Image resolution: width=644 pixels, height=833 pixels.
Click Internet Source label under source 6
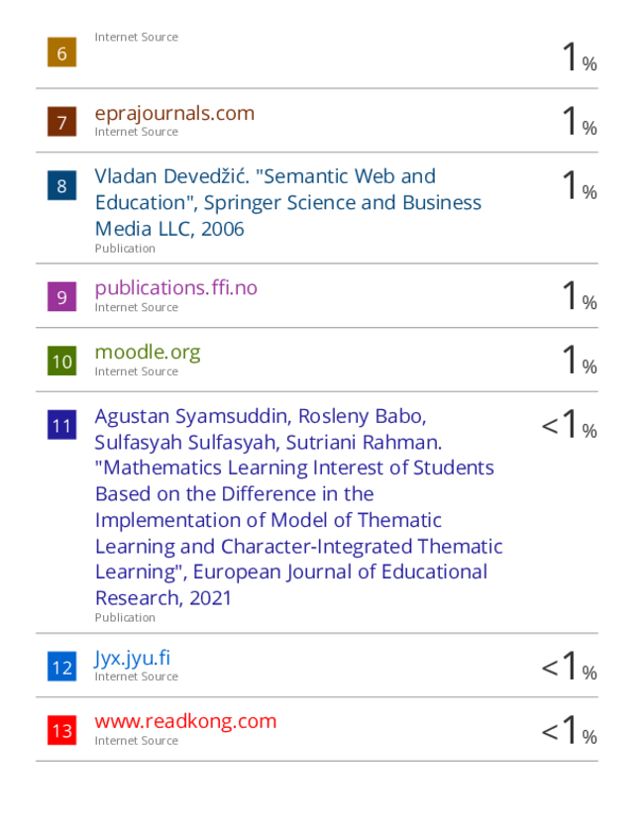click(136, 38)
